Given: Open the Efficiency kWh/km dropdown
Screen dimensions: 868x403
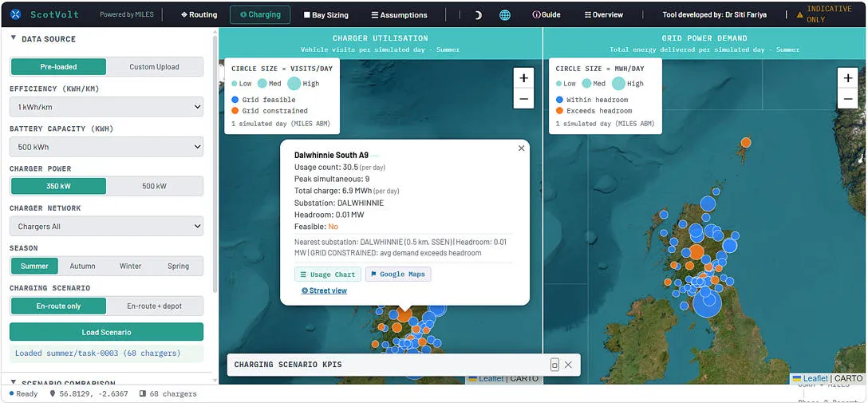Looking at the screenshot, I should click(106, 107).
